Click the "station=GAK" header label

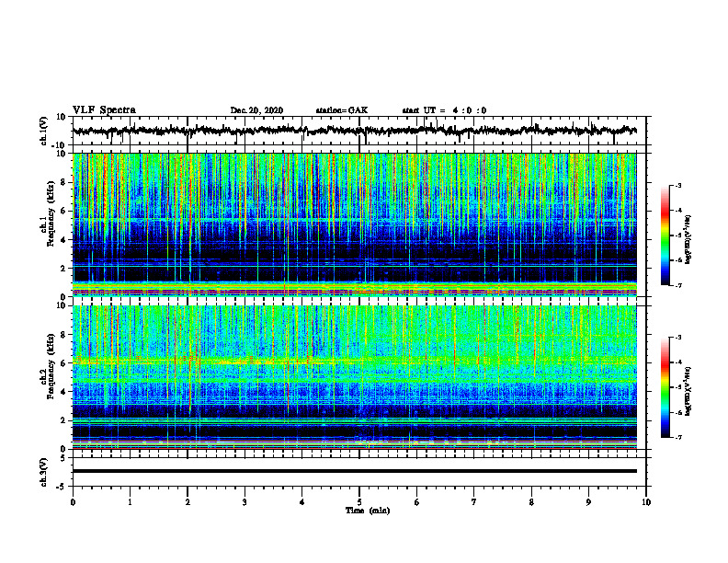pyautogui.click(x=342, y=110)
